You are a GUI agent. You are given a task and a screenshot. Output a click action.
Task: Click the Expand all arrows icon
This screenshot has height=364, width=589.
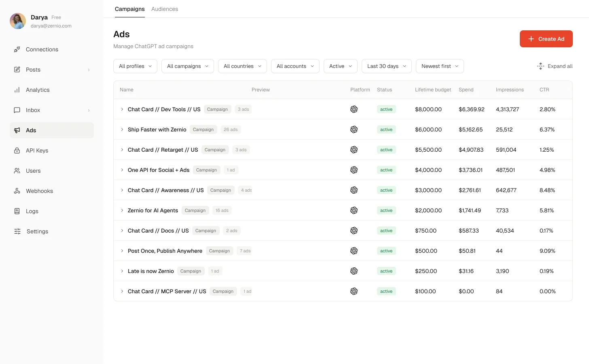pos(540,66)
